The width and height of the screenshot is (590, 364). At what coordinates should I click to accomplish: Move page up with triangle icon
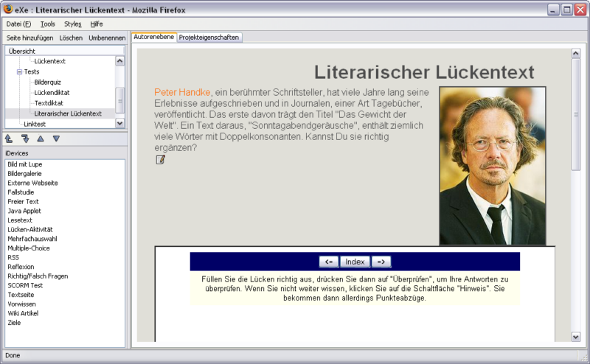pyautogui.click(x=41, y=139)
